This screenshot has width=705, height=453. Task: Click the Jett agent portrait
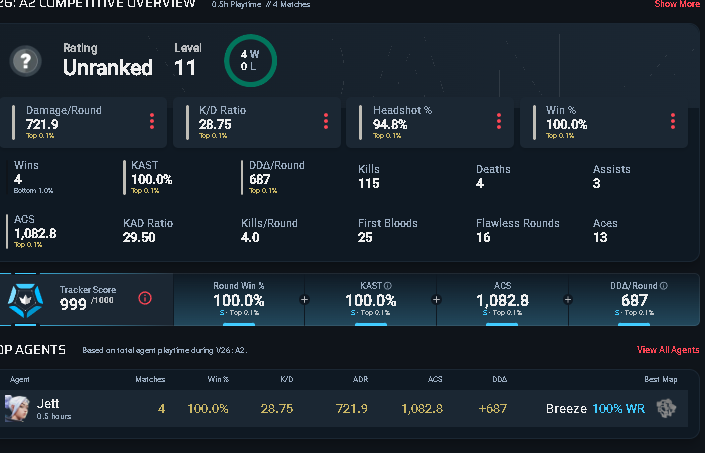pyautogui.click(x=17, y=409)
